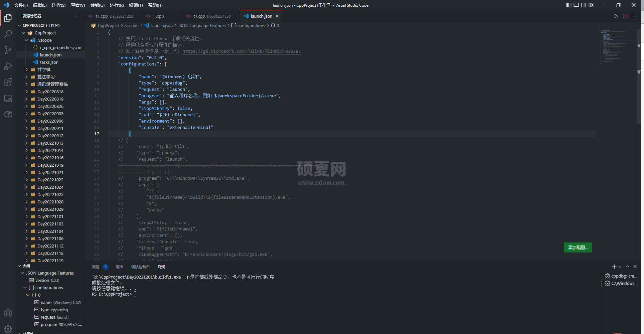Open the Manage gear icon
Screen dimensions: 644x334
coord(8,329)
